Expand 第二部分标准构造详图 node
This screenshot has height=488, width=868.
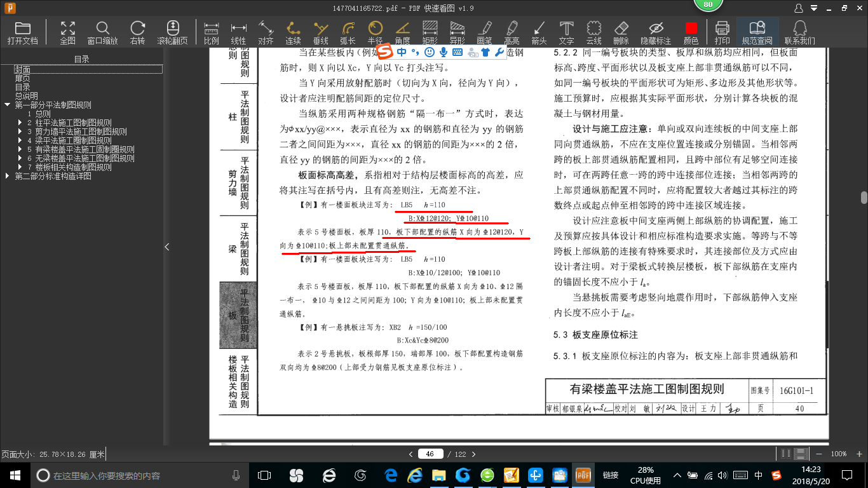point(7,176)
